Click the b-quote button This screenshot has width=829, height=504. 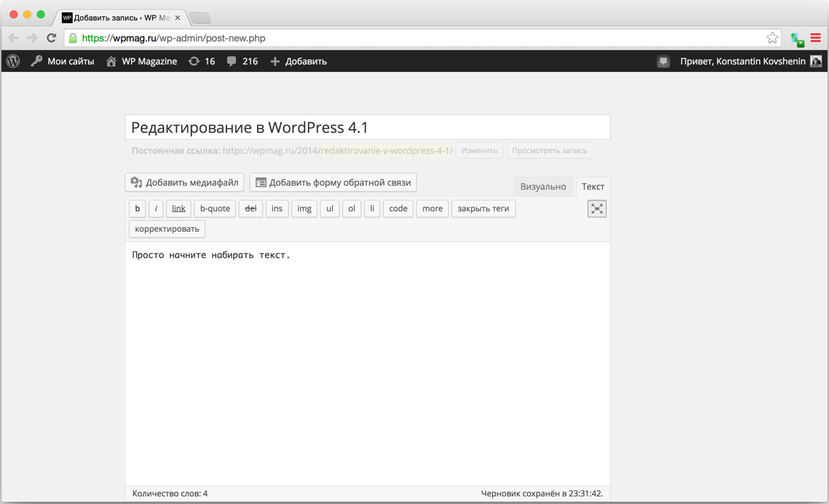(x=215, y=209)
